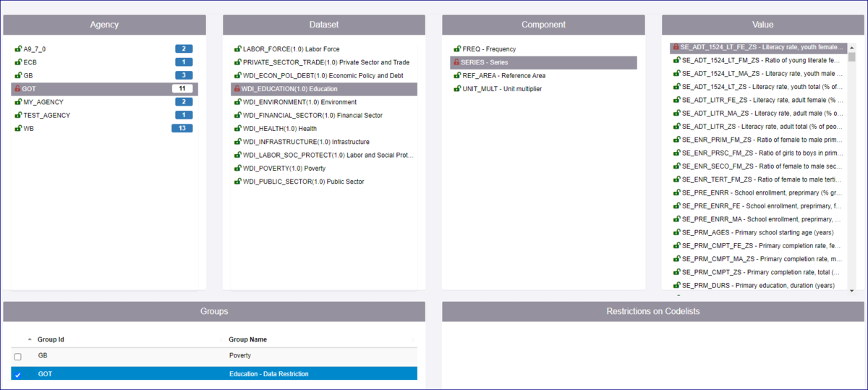
Task: Click the green unlock icon next to ECB
Action: point(17,62)
